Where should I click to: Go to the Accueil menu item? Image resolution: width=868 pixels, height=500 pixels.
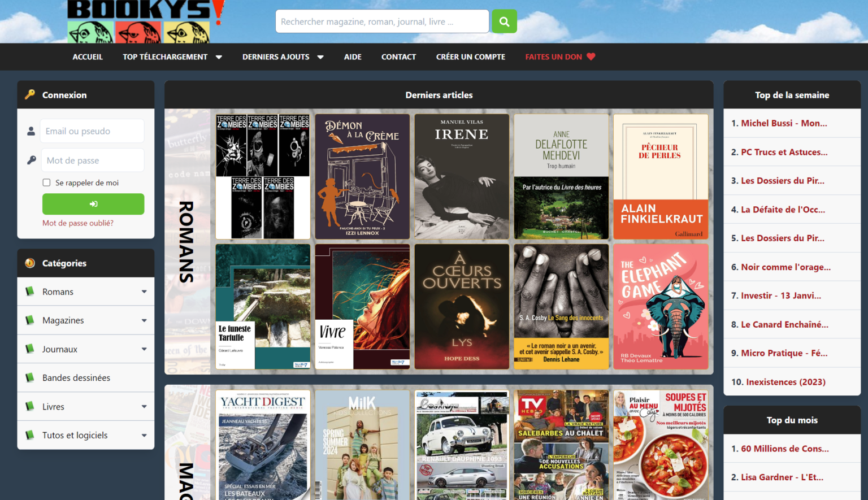click(88, 56)
